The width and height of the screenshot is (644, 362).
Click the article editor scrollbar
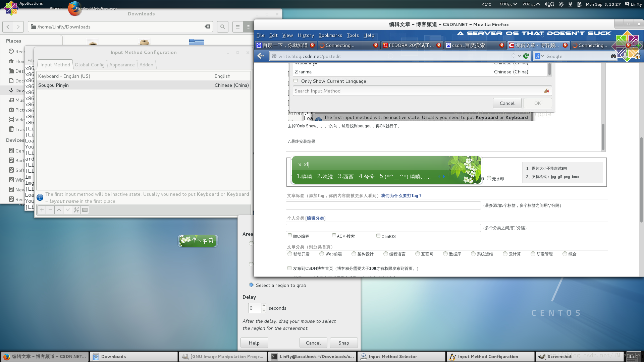point(603,137)
